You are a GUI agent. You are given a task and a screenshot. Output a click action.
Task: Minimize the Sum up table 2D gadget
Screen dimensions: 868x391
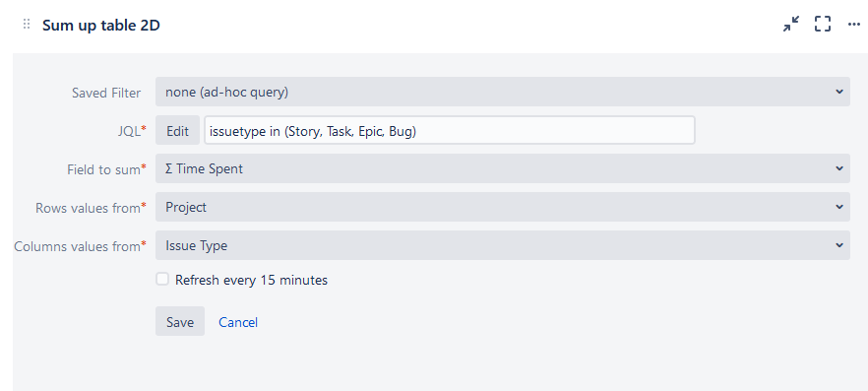791,24
